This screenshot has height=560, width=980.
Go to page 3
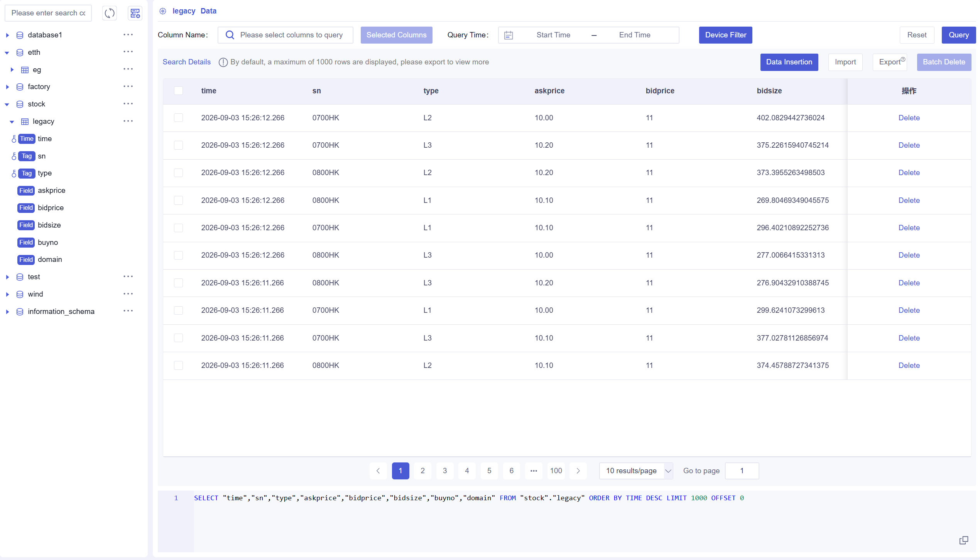click(445, 471)
